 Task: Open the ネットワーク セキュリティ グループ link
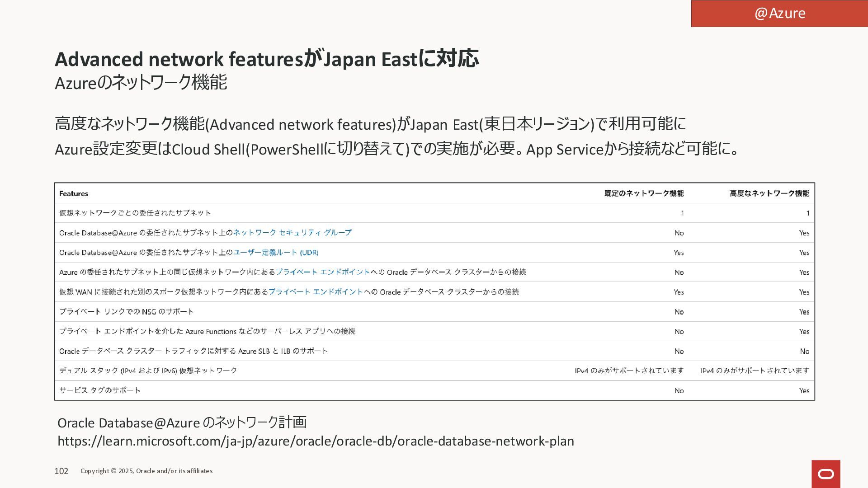click(x=292, y=232)
